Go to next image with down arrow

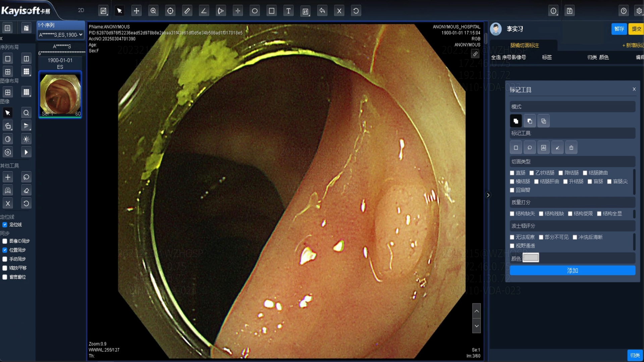click(x=477, y=326)
